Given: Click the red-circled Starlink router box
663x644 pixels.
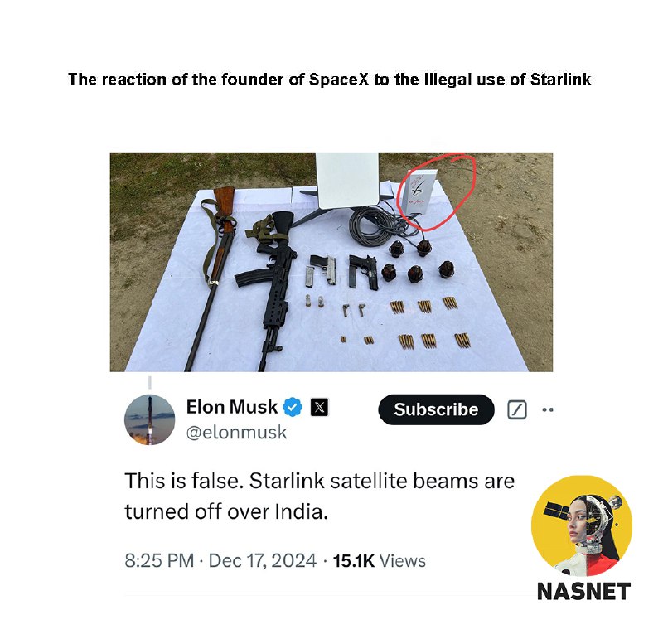Looking at the screenshot, I should tap(419, 191).
